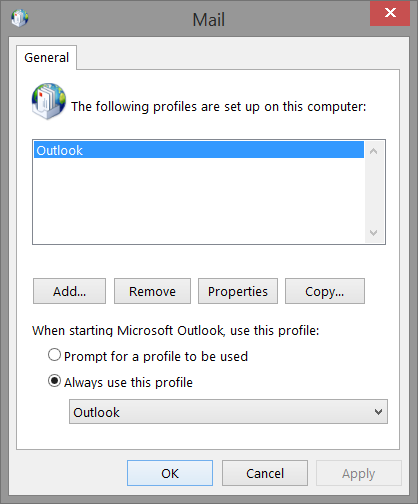Expand the default profile dropdown arrow
This screenshot has width=418, height=504.
(x=378, y=412)
